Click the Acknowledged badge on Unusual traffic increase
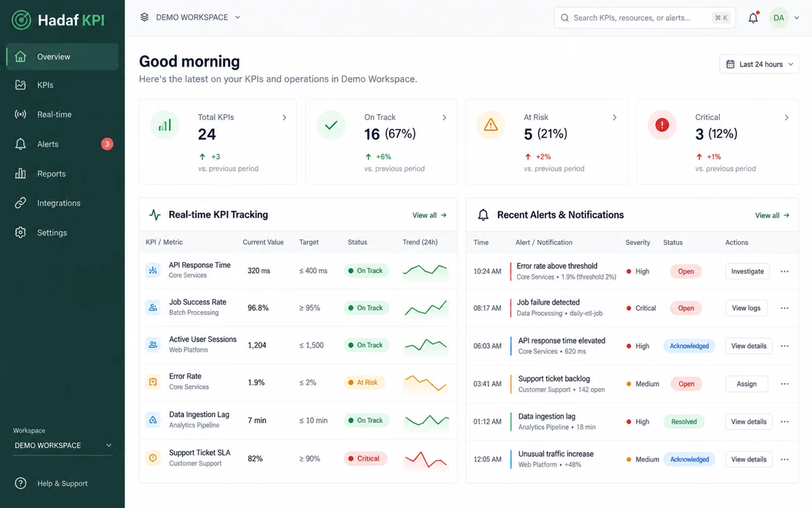 tap(690, 459)
